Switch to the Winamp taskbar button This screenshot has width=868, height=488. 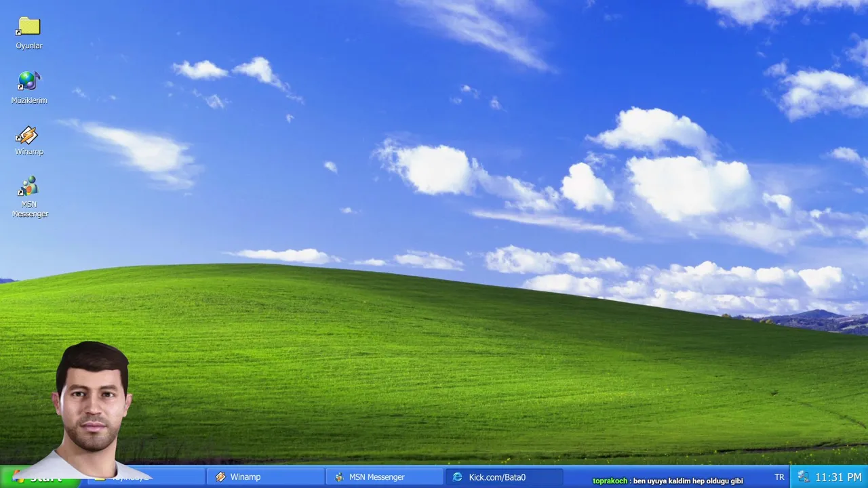tap(265, 477)
